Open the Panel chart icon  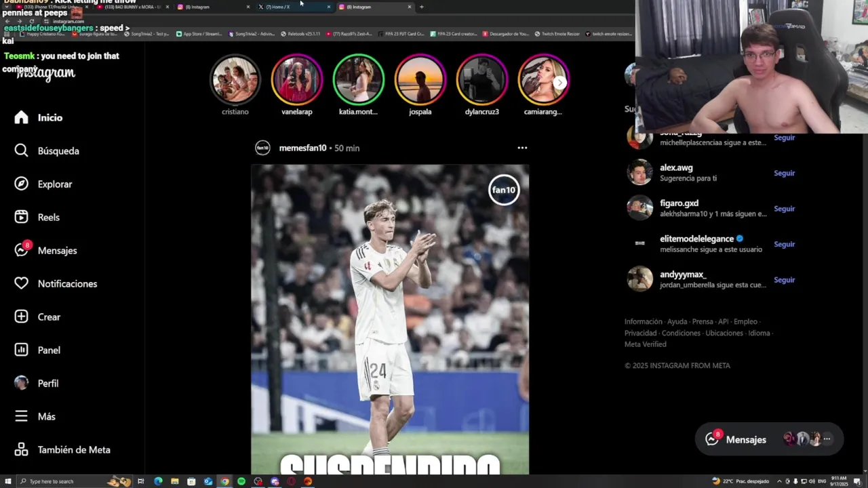pos(21,350)
